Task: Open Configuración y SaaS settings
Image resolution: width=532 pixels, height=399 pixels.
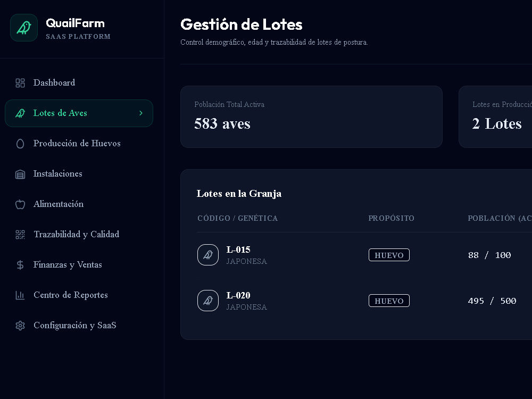Action: (x=79, y=326)
